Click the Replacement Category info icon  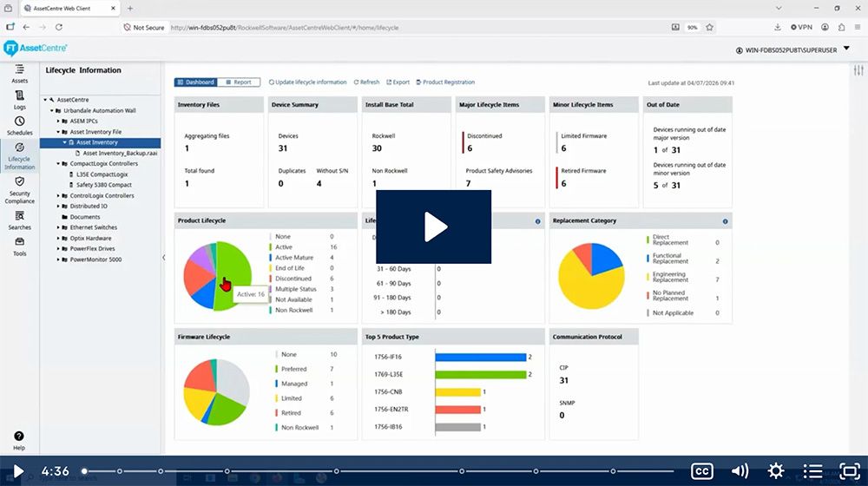(x=725, y=221)
